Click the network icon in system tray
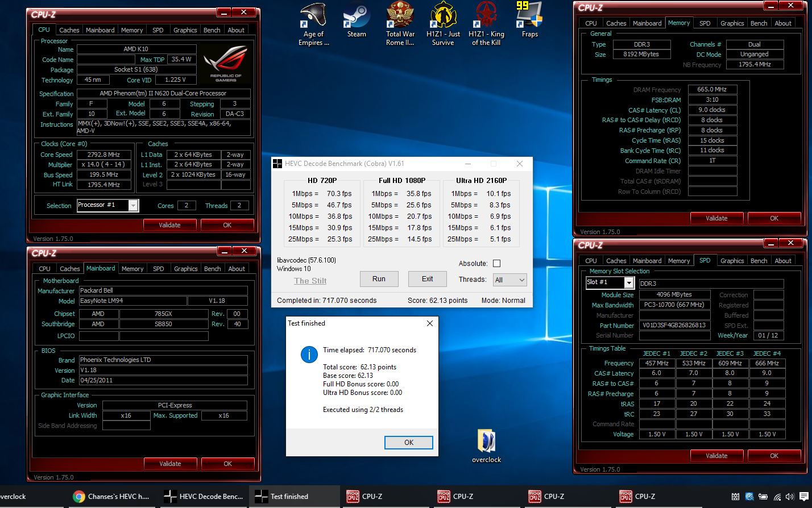Screen dimensions: 812x508 [x=777, y=497]
